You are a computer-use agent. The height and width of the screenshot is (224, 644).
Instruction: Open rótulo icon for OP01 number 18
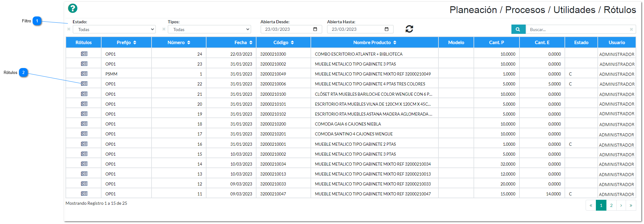[84, 124]
